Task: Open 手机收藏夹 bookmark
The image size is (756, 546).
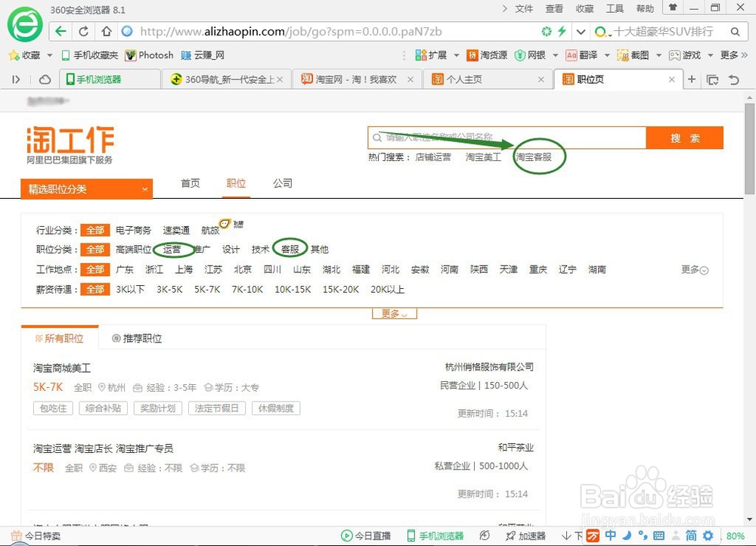Action: (90, 55)
